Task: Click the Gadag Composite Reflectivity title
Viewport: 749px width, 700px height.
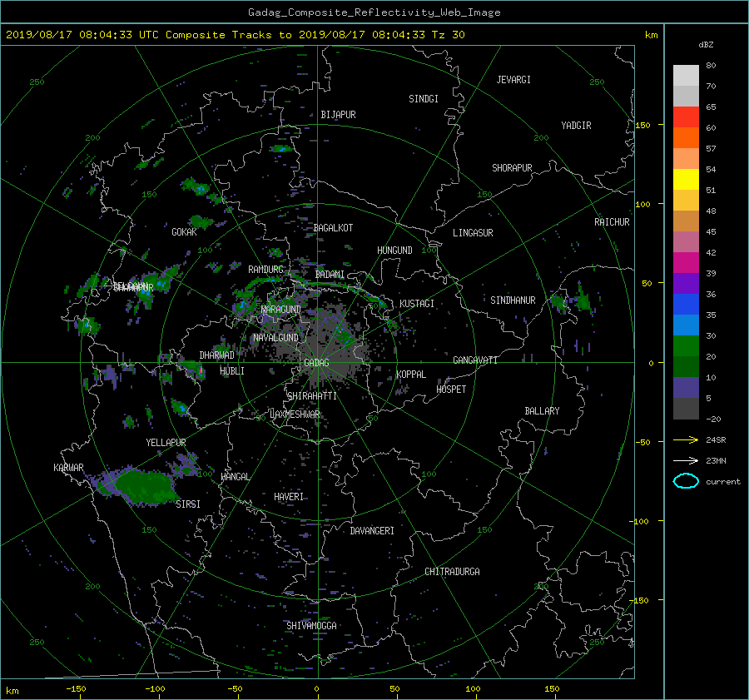Action: pos(374,12)
